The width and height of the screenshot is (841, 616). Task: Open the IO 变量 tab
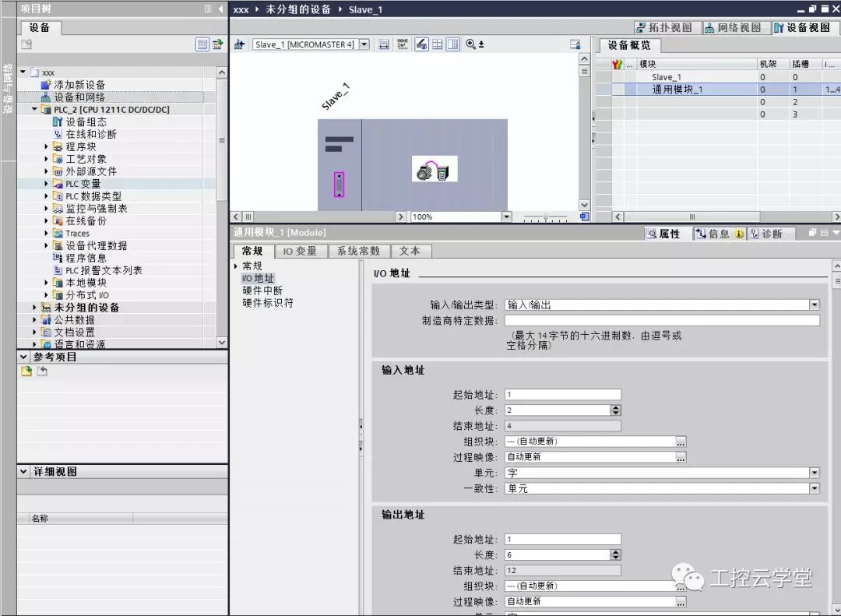300,251
